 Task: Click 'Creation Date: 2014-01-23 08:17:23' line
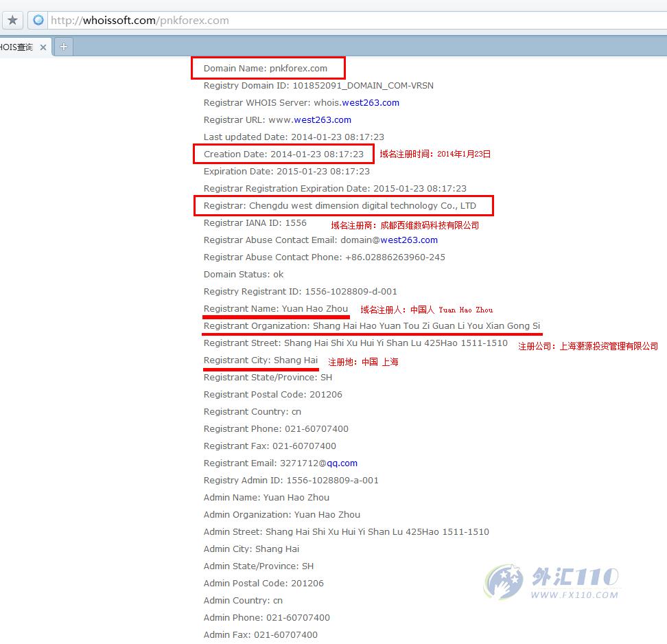point(283,154)
